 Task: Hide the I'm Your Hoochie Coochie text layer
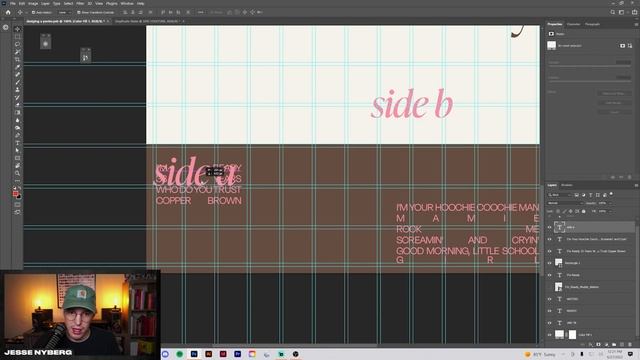pyautogui.click(x=549, y=239)
